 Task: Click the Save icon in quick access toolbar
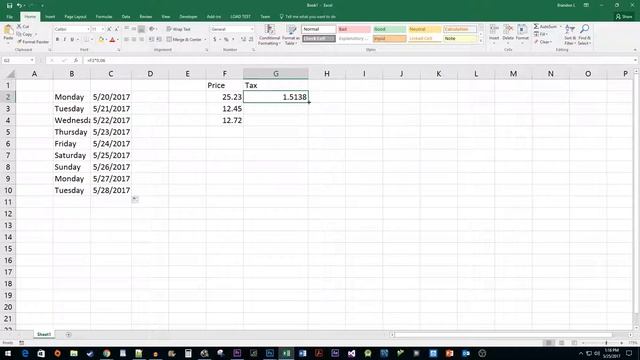9,6
